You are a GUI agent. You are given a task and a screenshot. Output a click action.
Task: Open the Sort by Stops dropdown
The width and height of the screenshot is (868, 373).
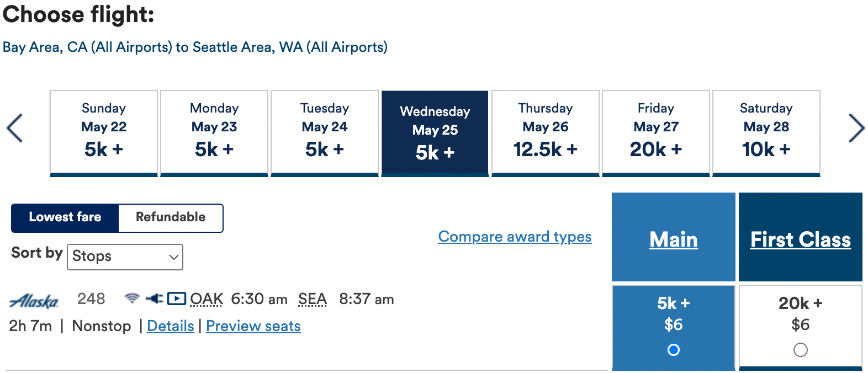125,257
